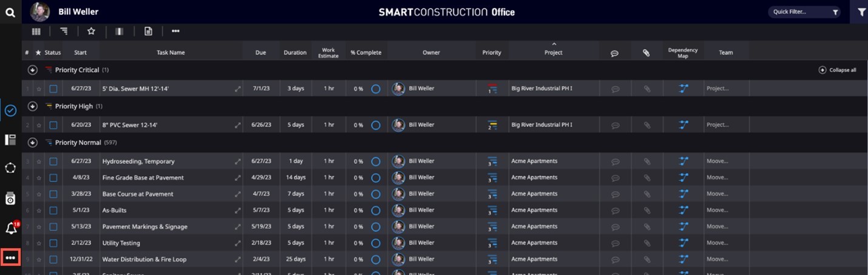Open attachments for Pavement Markings & Signage
Viewport: 868px width, 275px height.
(x=647, y=226)
